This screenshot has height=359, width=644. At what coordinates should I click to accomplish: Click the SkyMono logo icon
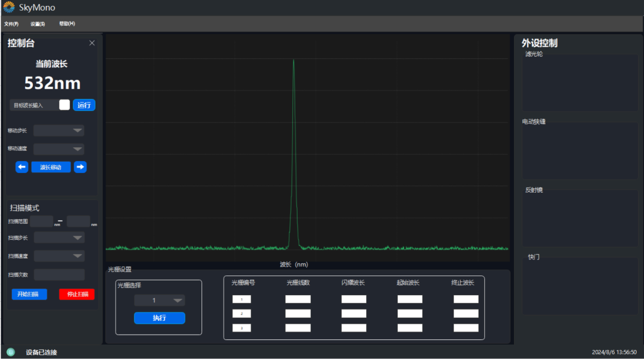8,7
